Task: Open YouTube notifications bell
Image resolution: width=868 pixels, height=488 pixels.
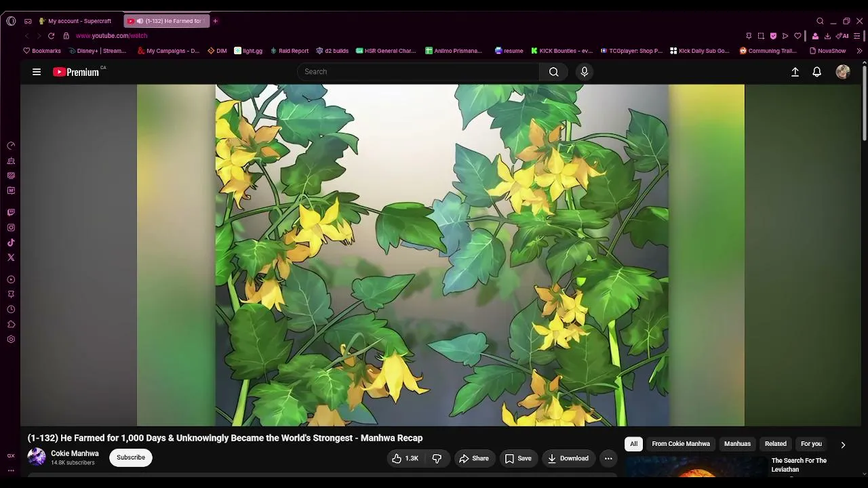Action: coord(817,72)
